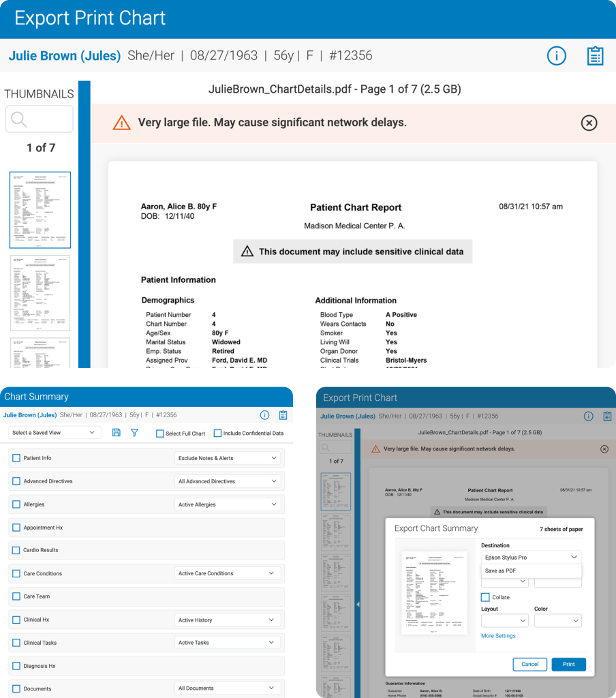Viewport: 616px width, 698px height.
Task: Open the More Settings link
Action: (498, 636)
